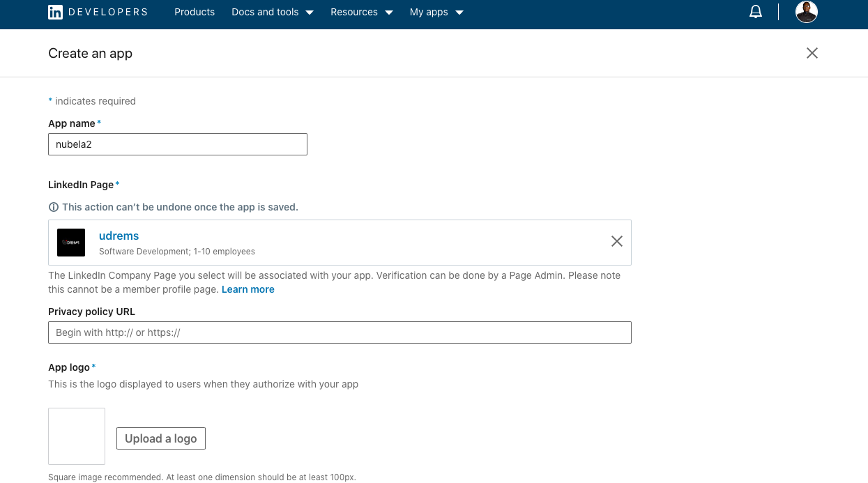Remove the udrems page selection

[617, 241]
